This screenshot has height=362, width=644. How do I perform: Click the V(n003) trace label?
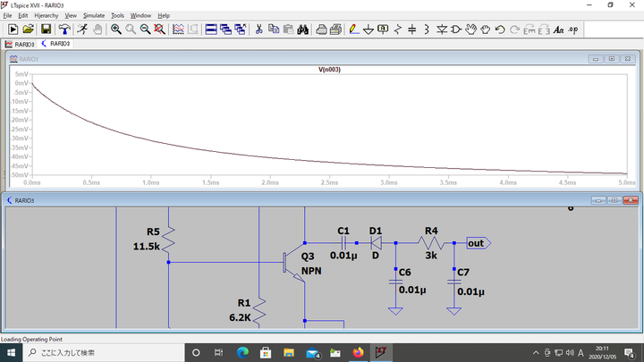tap(329, 69)
